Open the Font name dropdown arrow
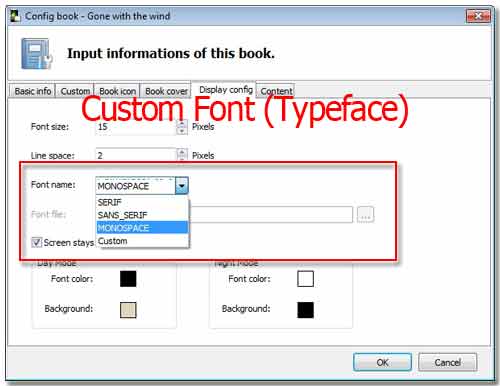This screenshot has height=386, width=500. point(182,186)
